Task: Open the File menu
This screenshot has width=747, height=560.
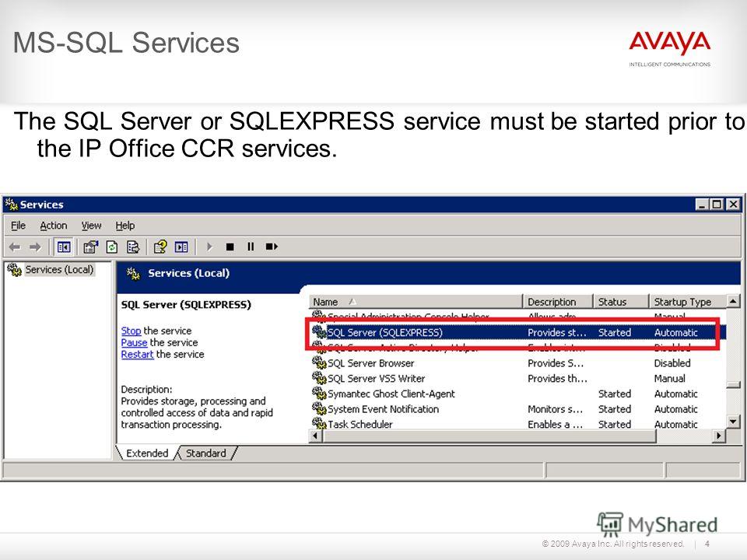Action: tap(18, 226)
